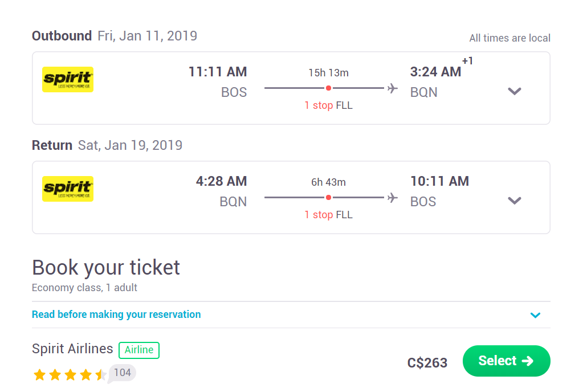Click the outbound 1 stop FLL label
This screenshot has width=583, height=392.
[328, 105]
